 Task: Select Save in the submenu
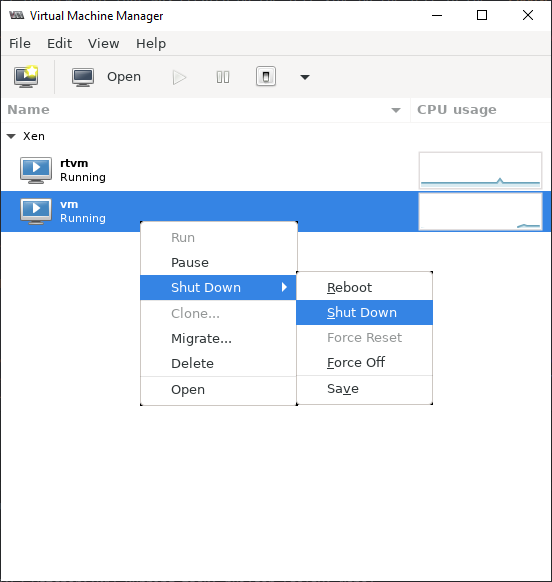pyautogui.click(x=365, y=389)
